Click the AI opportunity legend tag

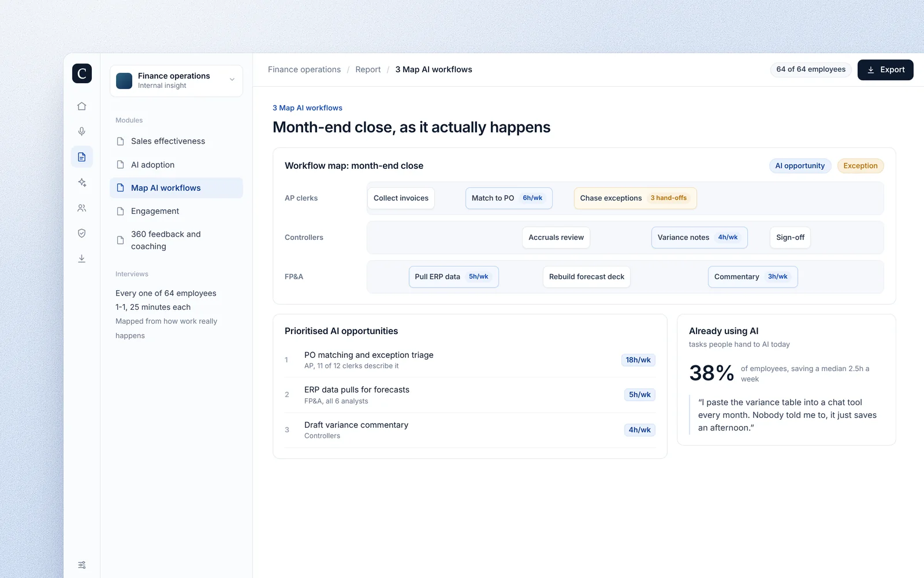800,166
